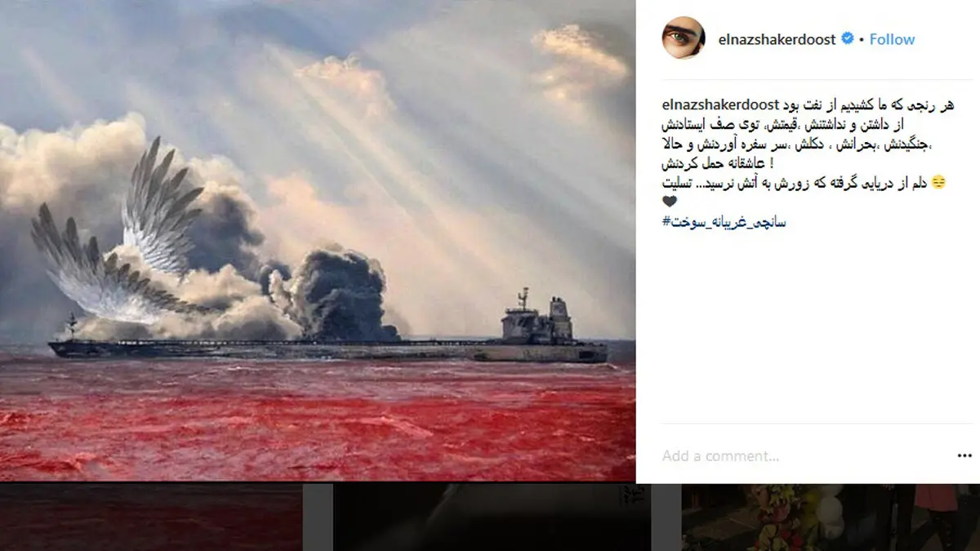Follow the elnazshakerdoost account

point(892,38)
